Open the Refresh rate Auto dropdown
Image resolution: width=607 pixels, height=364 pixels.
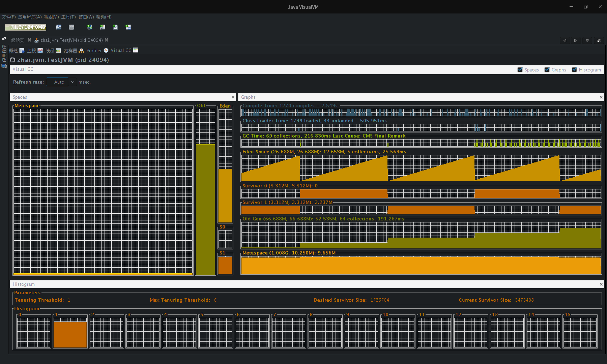pos(61,82)
